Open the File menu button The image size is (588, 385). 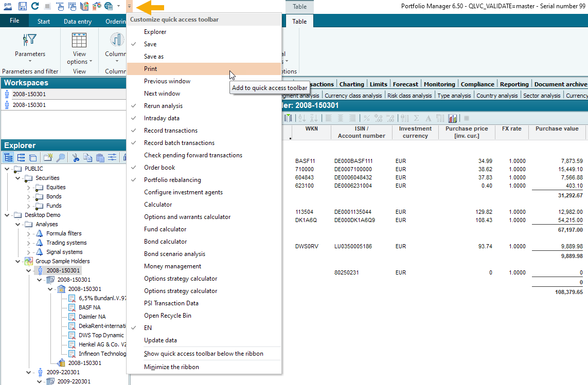14,21
